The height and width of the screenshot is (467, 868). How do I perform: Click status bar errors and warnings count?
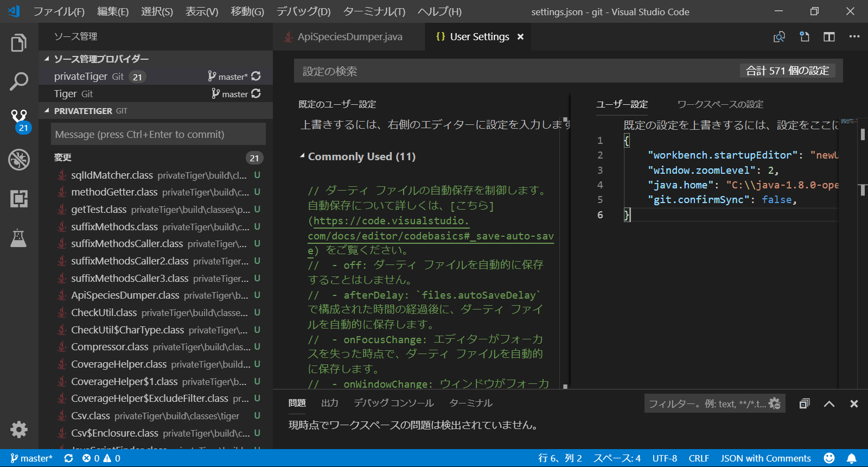pyautogui.click(x=101, y=458)
